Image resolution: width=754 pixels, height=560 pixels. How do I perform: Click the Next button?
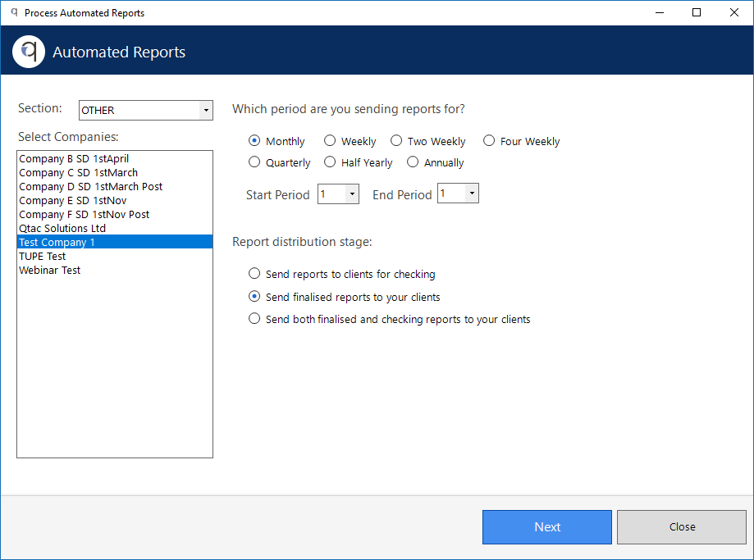(x=546, y=527)
